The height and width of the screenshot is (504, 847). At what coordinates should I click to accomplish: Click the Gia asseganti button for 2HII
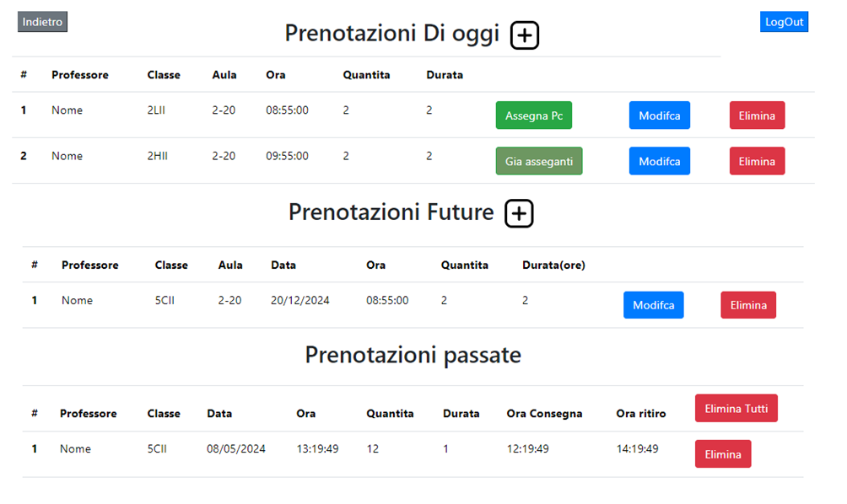[538, 161]
